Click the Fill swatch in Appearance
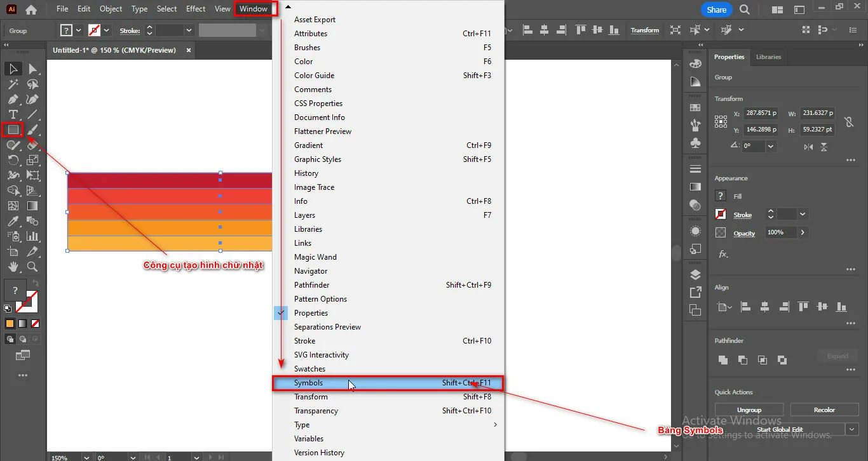 click(721, 196)
